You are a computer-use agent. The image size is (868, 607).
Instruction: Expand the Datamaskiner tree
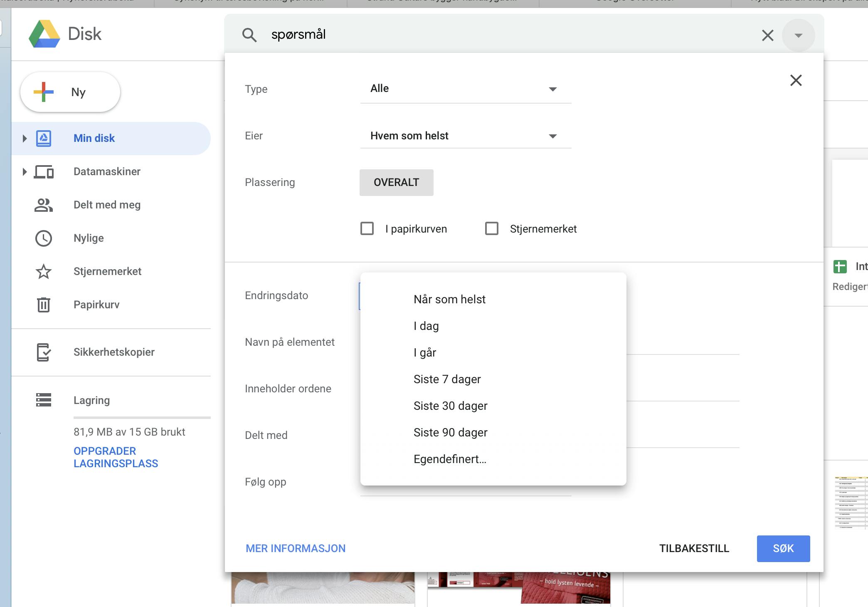pyautogui.click(x=25, y=172)
